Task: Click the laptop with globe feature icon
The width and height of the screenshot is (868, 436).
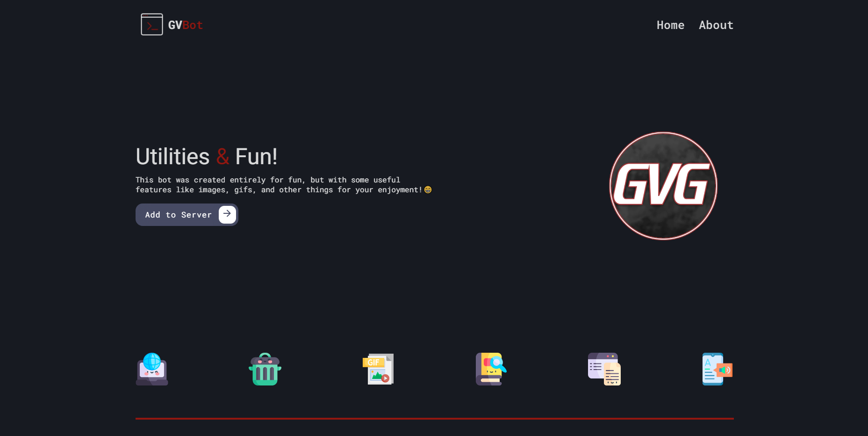Action: [x=152, y=369]
